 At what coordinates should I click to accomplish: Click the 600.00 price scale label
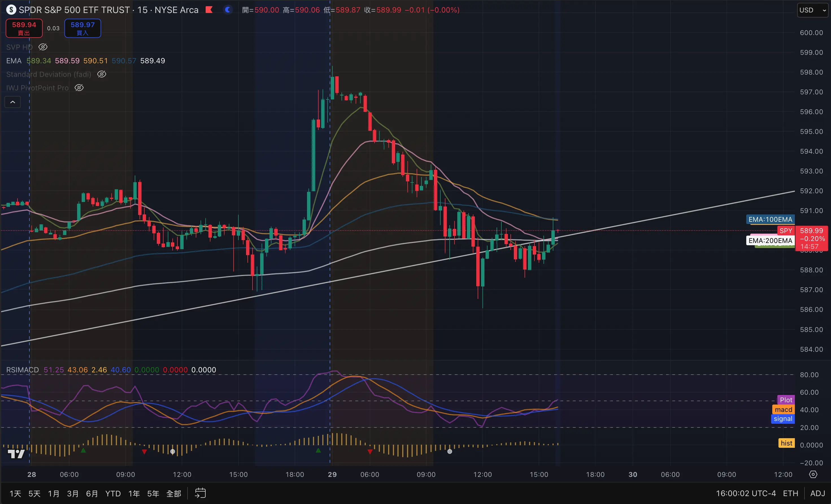[x=812, y=33]
